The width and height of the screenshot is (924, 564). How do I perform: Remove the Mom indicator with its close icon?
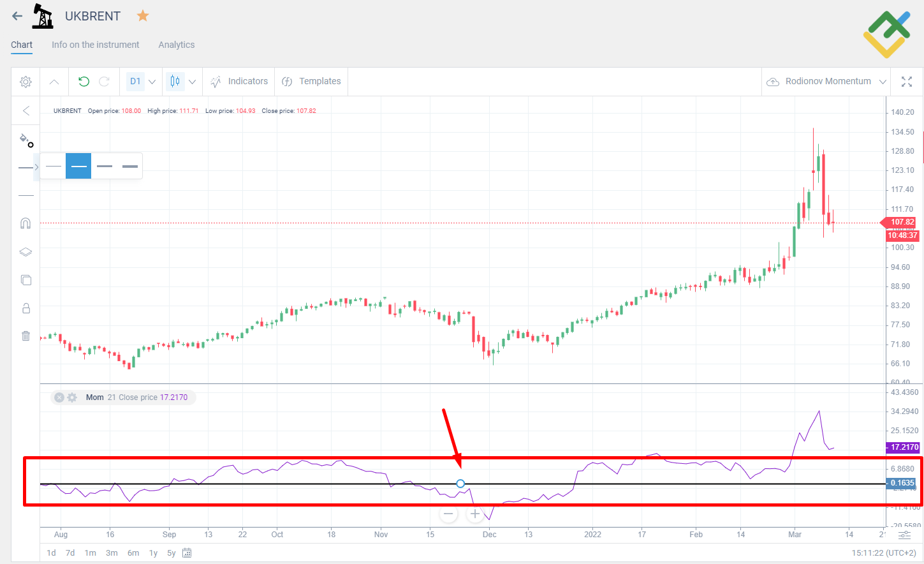click(59, 397)
